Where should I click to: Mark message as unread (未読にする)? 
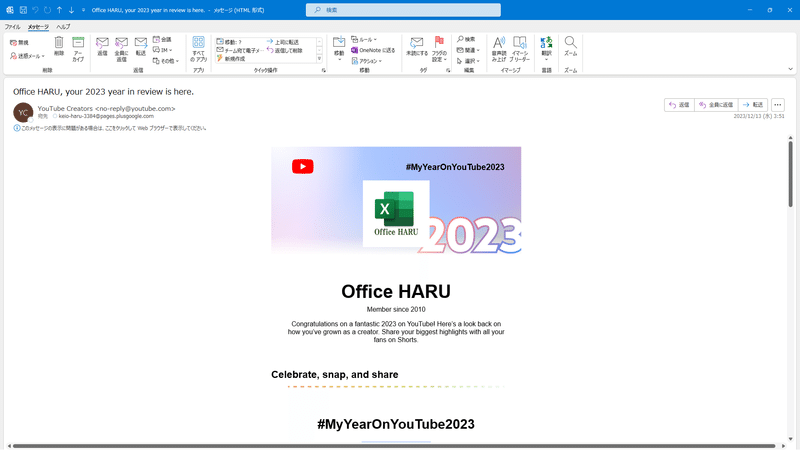point(417,47)
